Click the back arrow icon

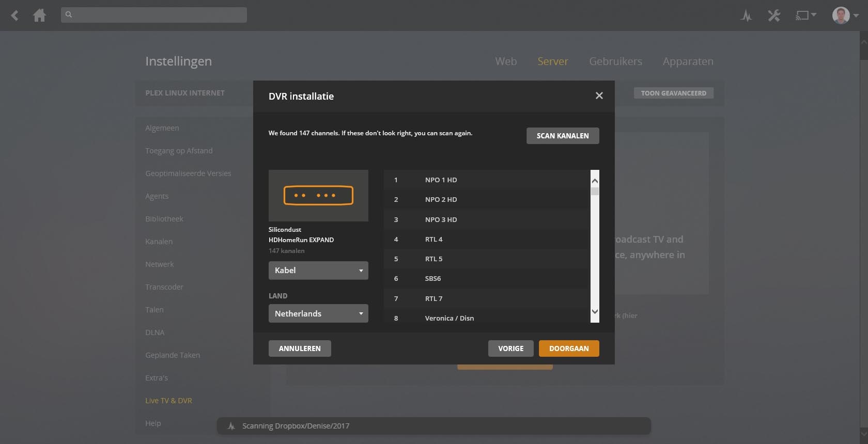click(15, 15)
